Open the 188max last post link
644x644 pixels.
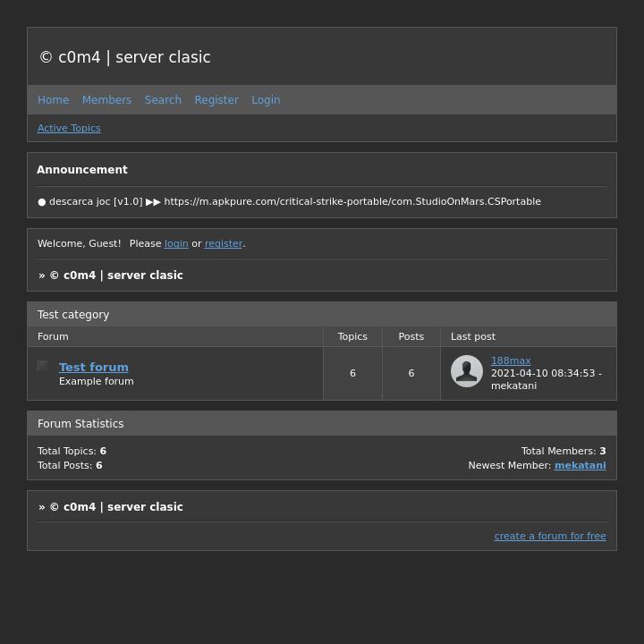511,361
